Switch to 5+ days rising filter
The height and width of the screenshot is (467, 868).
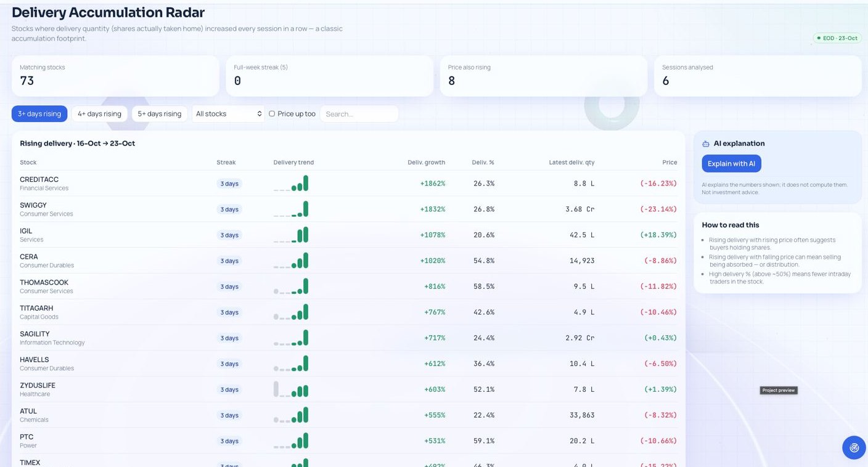coord(160,113)
